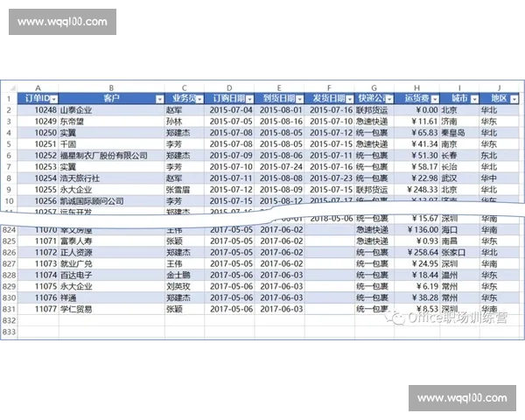Screen dimensions: 525x420
Task: Select column H header
Action: (x=416, y=87)
